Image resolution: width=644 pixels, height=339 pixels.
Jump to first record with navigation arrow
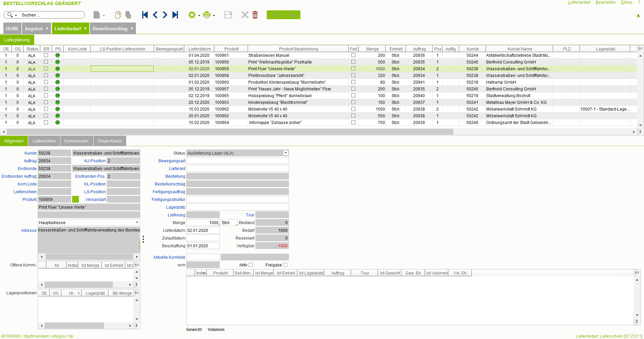[145, 15]
